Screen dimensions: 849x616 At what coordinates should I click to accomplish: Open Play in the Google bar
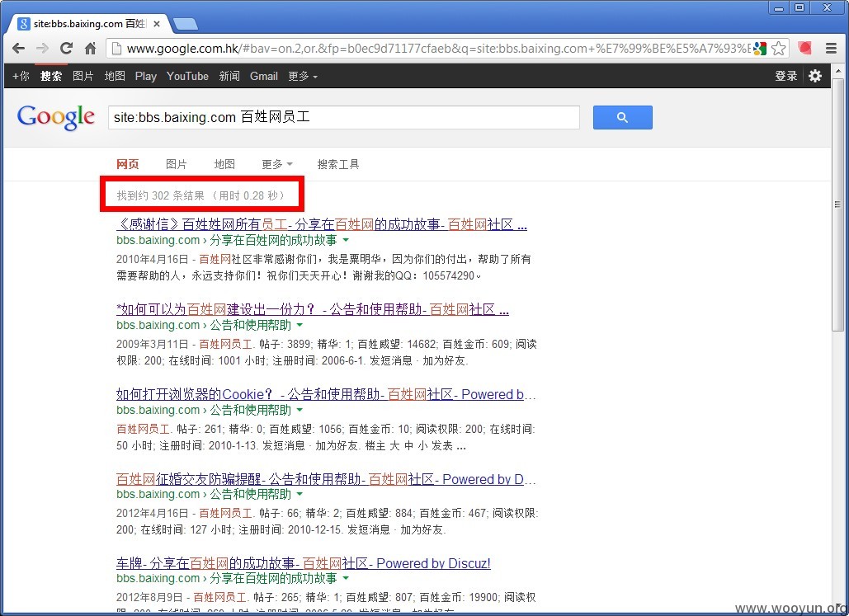146,77
